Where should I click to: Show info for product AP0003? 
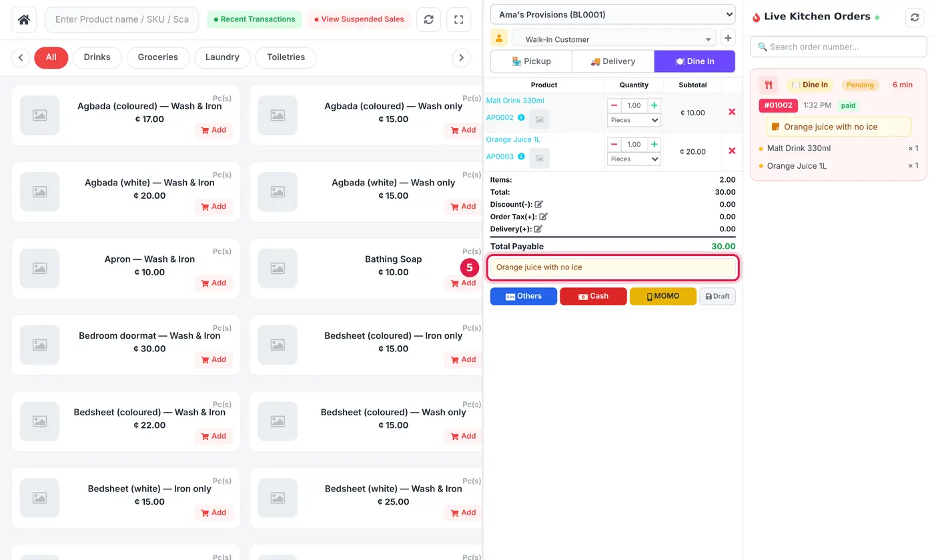click(x=521, y=157)
